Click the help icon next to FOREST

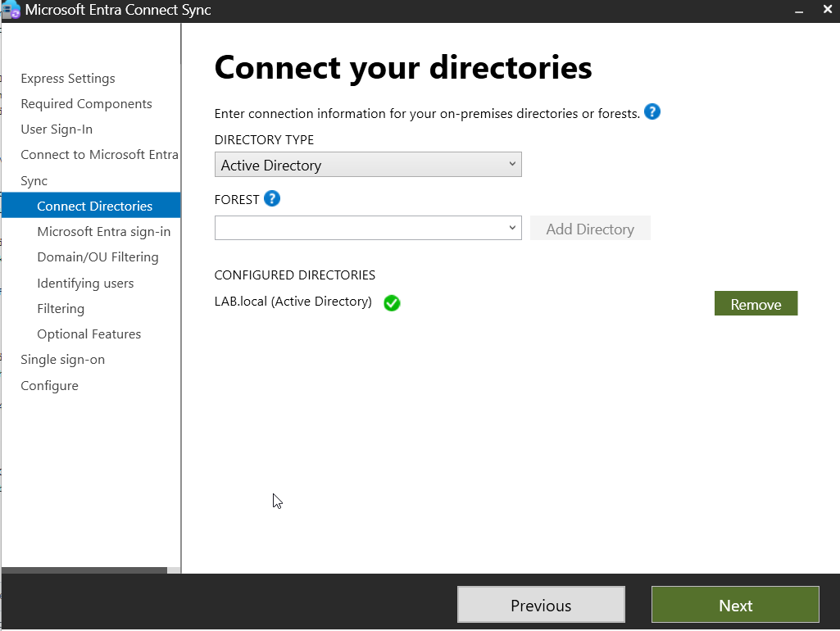click(272, 199)
